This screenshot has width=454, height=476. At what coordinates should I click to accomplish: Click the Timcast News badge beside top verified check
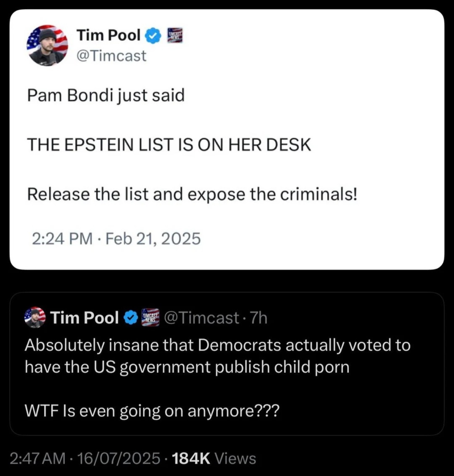[x=175, y=35]
